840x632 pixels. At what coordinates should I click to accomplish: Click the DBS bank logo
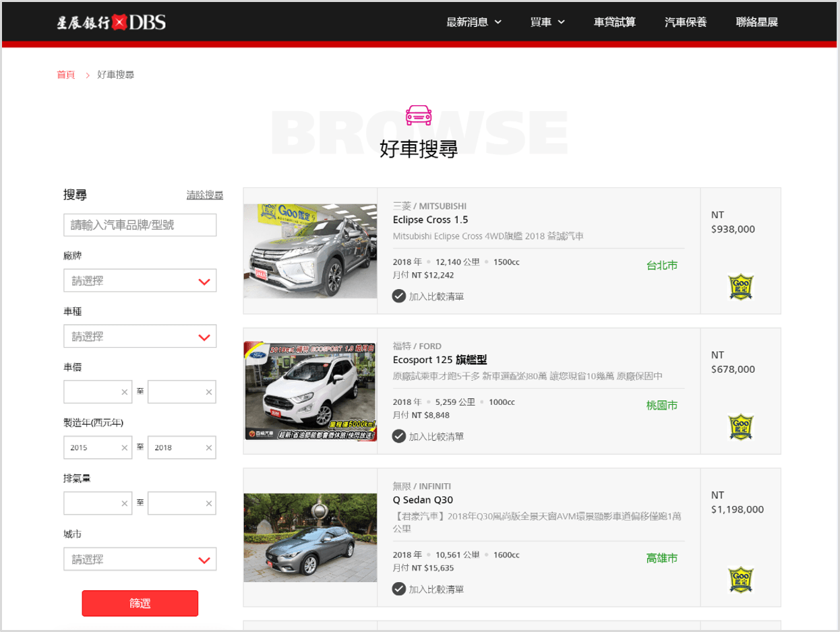pos(111,22)
